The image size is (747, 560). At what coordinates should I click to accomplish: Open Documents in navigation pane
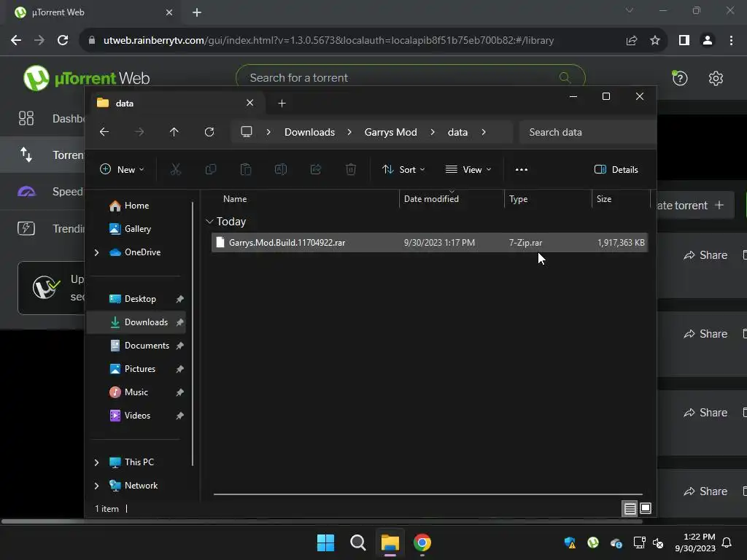tap(136, 346)
